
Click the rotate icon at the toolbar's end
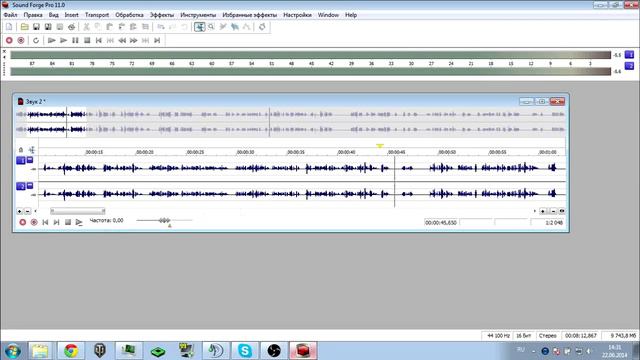pyautogui.click(x=262, y=27)
